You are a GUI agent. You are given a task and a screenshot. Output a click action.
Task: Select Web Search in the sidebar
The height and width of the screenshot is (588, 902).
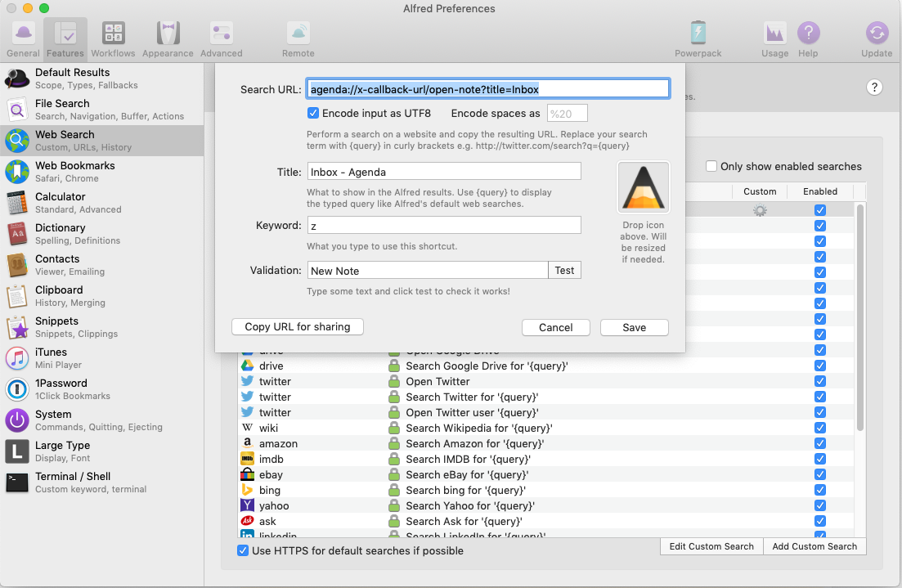102,141
